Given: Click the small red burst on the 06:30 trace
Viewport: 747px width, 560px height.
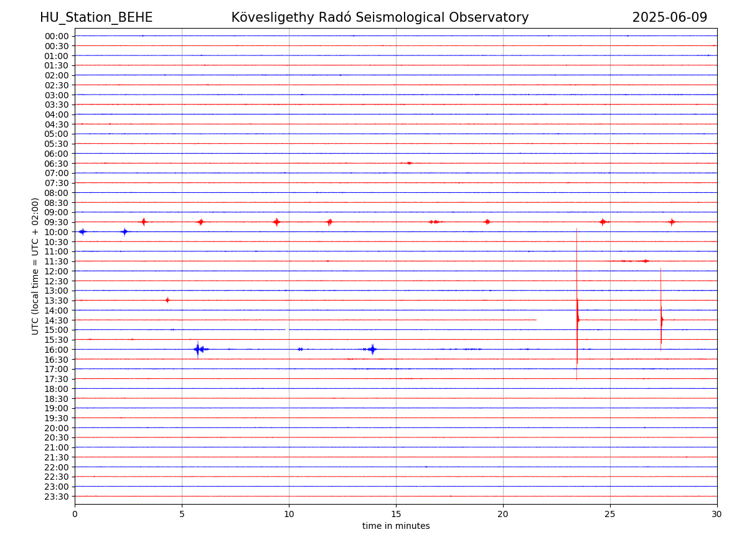Looking at the screenshot, I should [x=408, y=163].
